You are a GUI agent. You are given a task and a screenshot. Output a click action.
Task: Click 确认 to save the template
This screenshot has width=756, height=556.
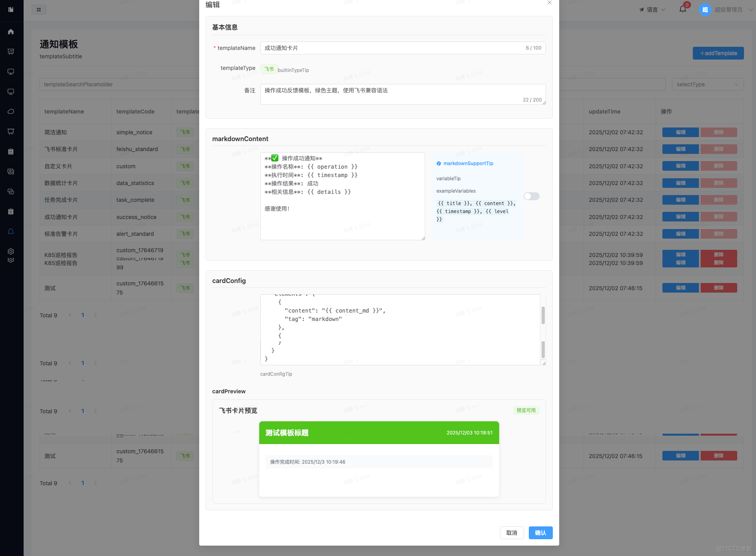[x=540, y=533]
